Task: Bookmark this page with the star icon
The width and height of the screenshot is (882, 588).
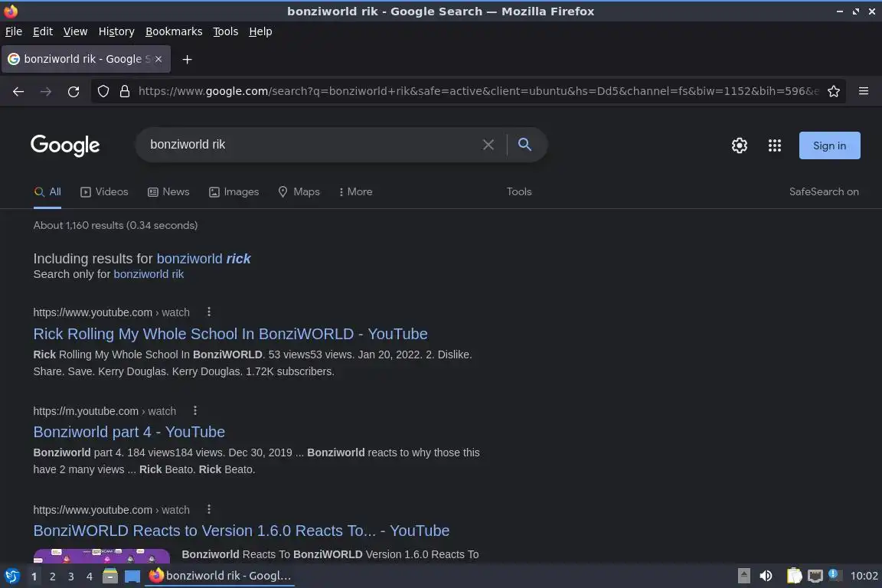Action: [x=834, y=91]
